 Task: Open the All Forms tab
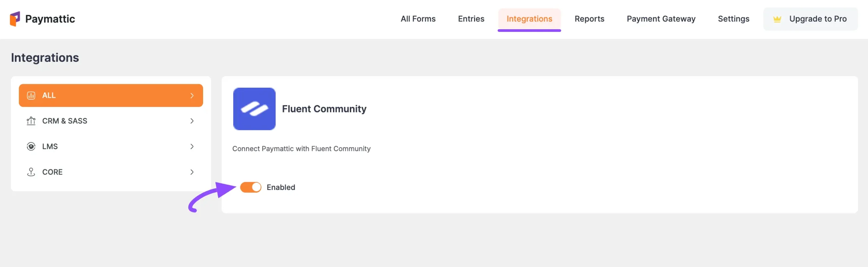[x=418, y=19]
